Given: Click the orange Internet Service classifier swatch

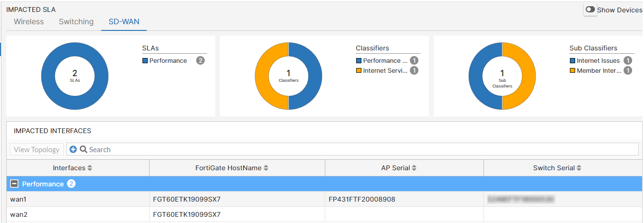Looking at the screenshot, I should 359,71.
